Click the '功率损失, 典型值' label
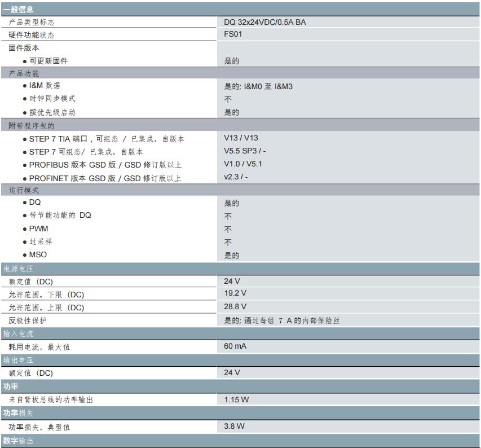Viewport: 481px width, 448px height. tap(39, 427)
